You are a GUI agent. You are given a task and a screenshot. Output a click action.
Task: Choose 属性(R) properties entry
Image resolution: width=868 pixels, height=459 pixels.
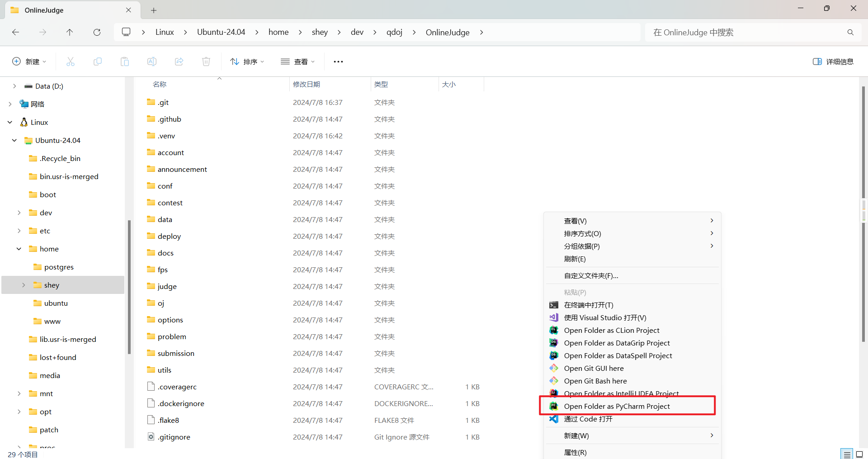click(x=632, y=453)
